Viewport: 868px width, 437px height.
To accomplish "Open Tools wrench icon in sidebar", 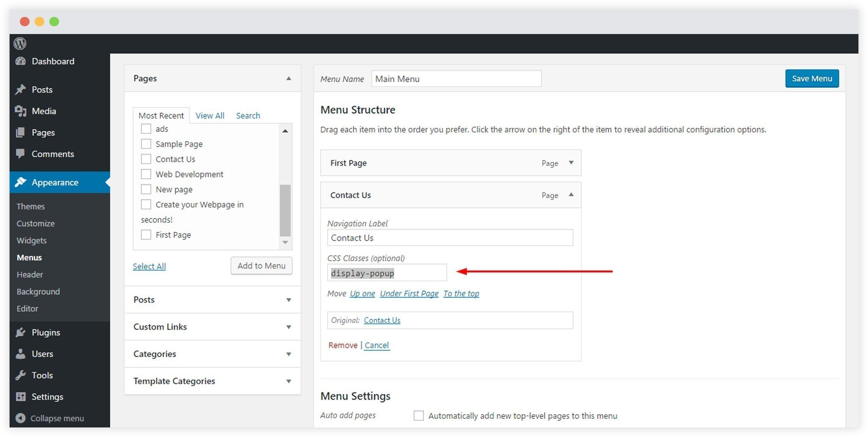I will pyautogui.click(x=20, y=375).
